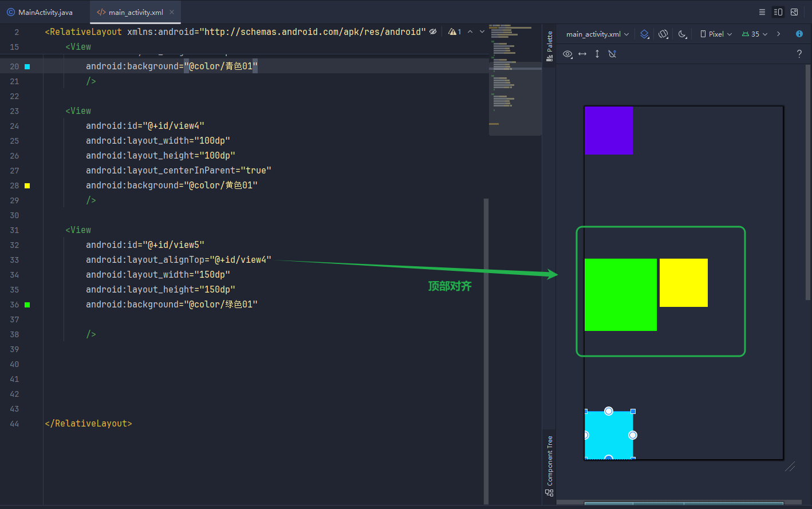Click the layout_centerInParent="true" line
This screenshot has width=812, height=509.
(179, 171)
